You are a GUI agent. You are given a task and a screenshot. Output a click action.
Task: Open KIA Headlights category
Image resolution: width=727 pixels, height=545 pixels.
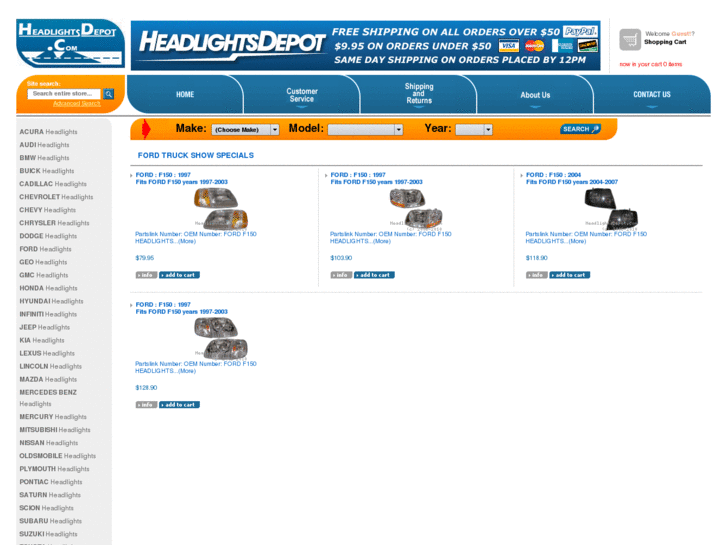tap(42, 340)
